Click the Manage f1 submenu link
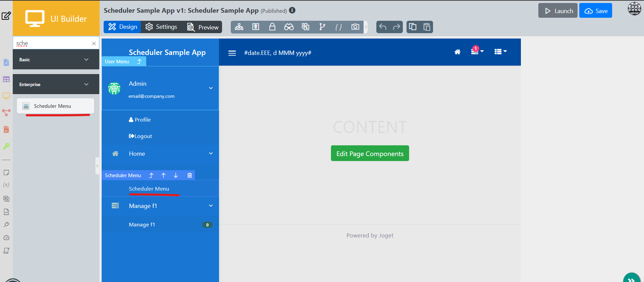This screenshot has height=282, width=644. click(x=142, y=224)
